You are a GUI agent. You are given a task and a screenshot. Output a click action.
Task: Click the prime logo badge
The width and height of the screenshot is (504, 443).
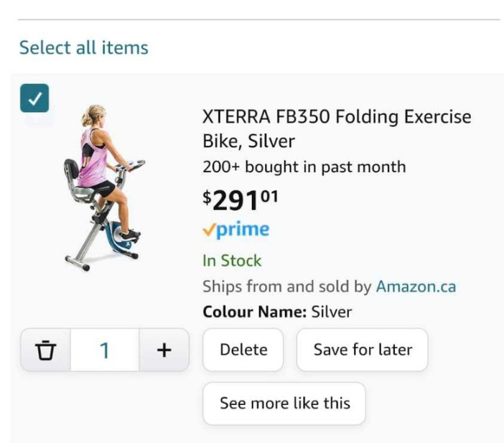point(236,229)
